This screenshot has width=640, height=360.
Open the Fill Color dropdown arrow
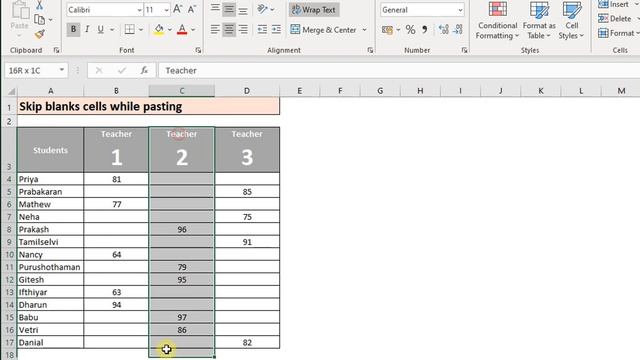pyautogui.click(x=169, y=30)
